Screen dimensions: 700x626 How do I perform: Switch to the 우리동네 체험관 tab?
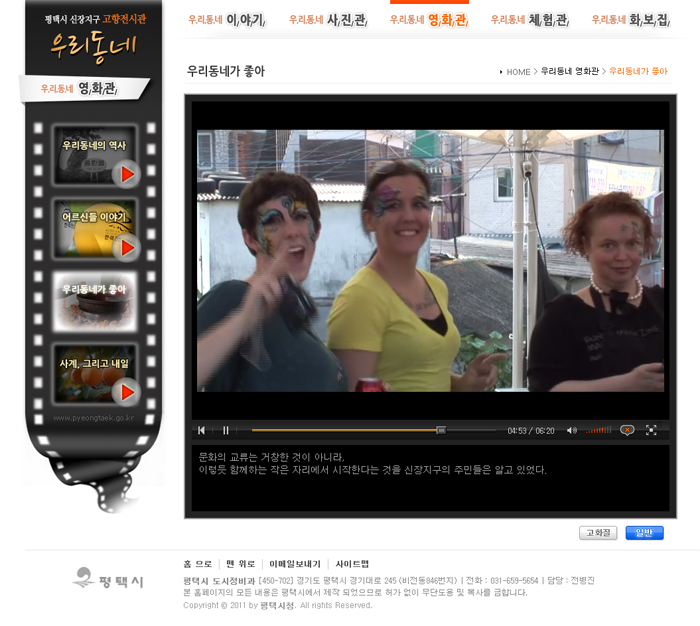click(x=529, y=20)
